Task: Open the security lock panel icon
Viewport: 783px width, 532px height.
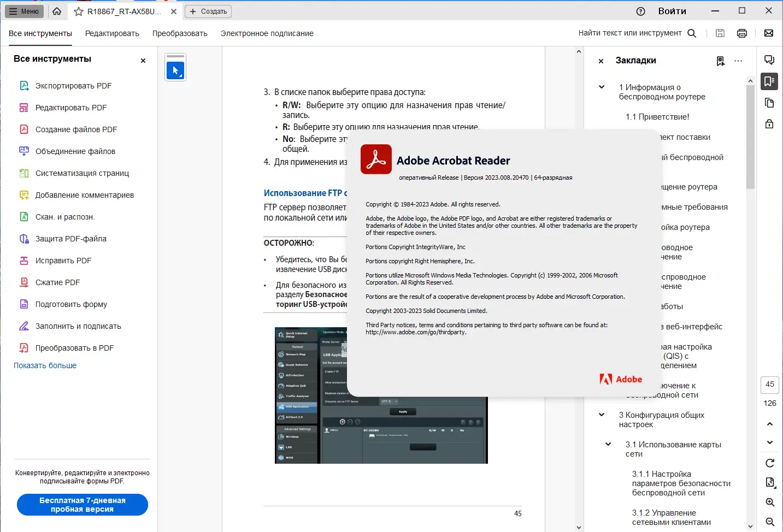Action: point(769,123)
